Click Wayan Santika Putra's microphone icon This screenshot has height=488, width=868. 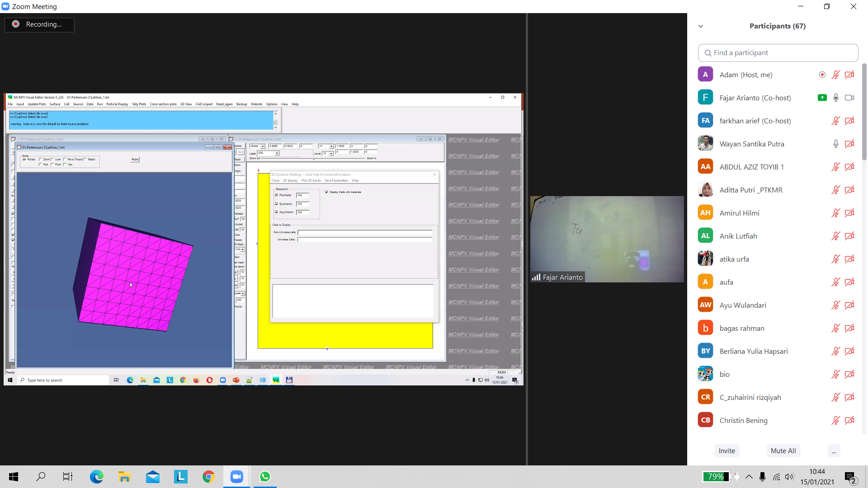[835, 144]
